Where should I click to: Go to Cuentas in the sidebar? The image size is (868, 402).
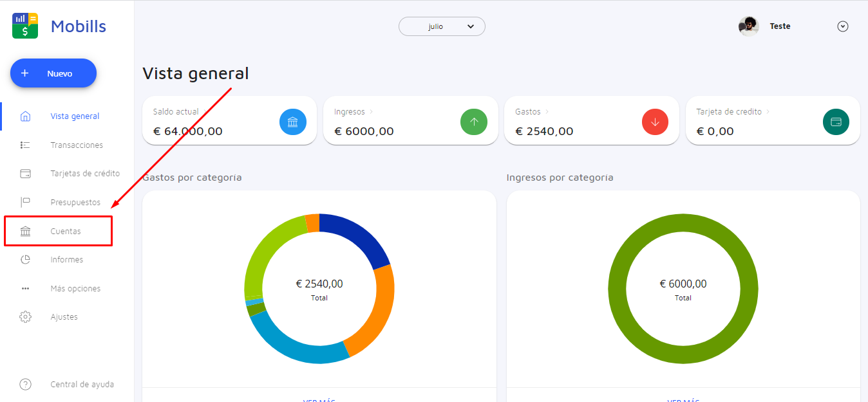tap(66, 231)
